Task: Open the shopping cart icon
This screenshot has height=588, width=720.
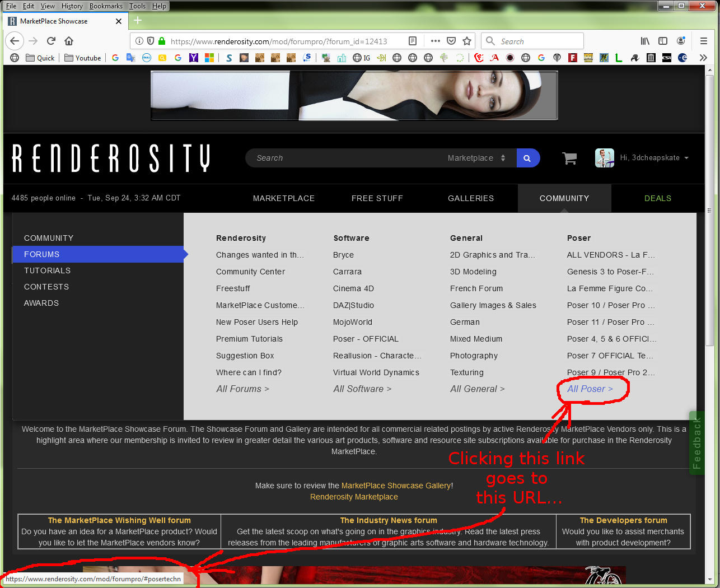Action: [569, 158]
